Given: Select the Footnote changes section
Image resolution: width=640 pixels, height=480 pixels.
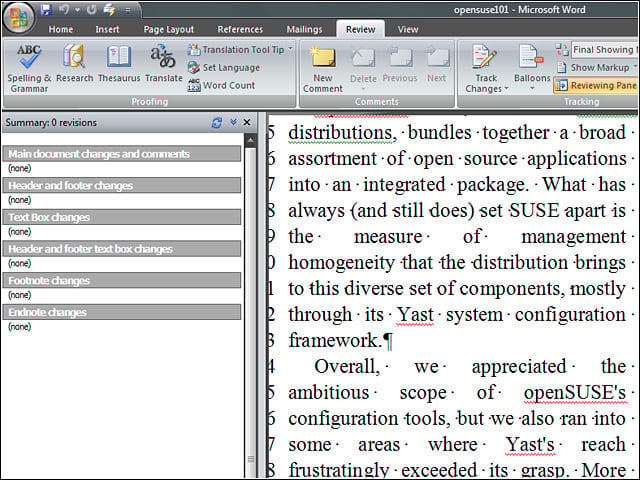Looking at the screenshot, I should pos(122,280).
